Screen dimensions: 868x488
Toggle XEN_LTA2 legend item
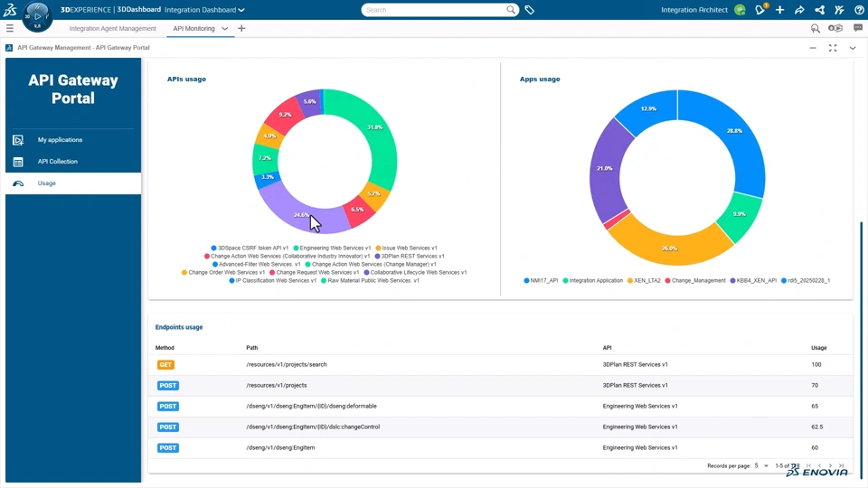point(644,280)
